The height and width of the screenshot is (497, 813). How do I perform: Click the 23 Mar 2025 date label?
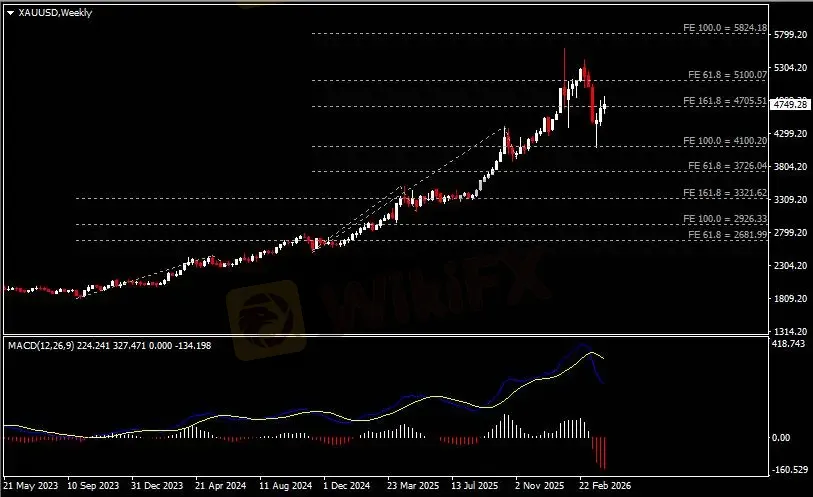pos(413,486)
